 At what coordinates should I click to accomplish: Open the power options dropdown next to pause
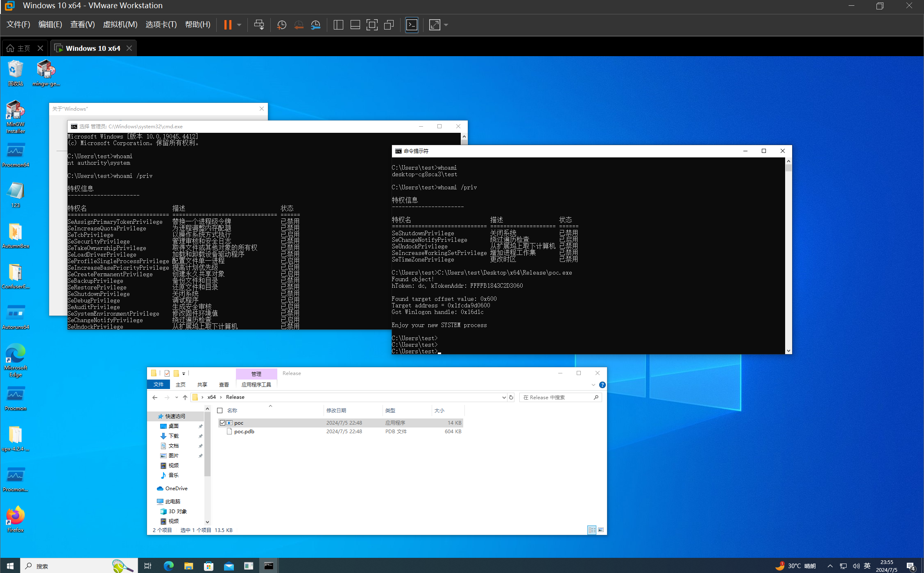tap(239, 25)
